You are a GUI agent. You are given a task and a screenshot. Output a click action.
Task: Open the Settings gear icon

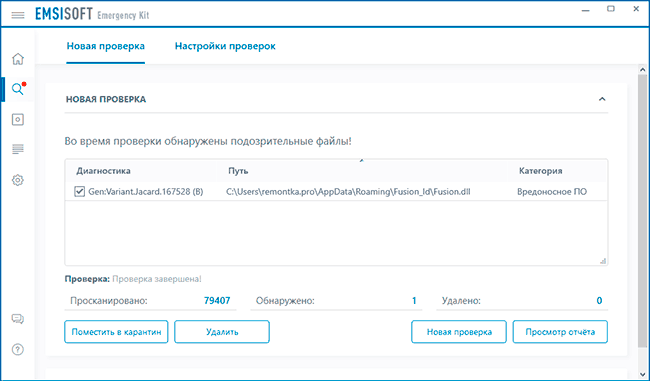pyautogui.click(x=18, y=180)
